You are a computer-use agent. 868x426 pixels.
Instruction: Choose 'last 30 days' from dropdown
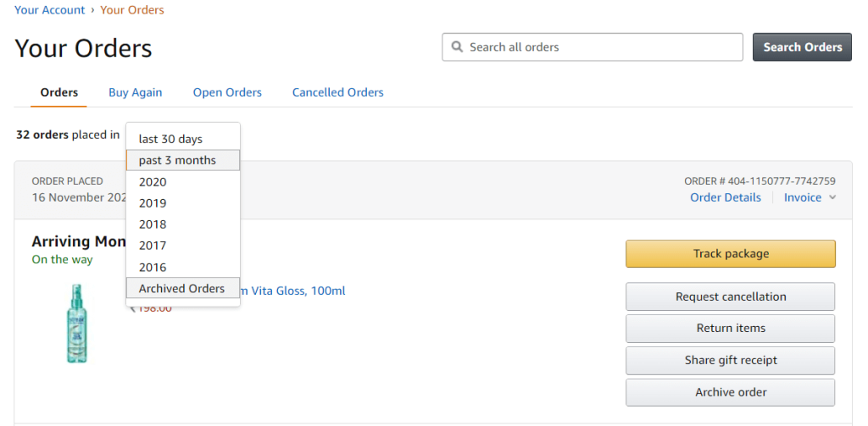[x=171, y=139]
